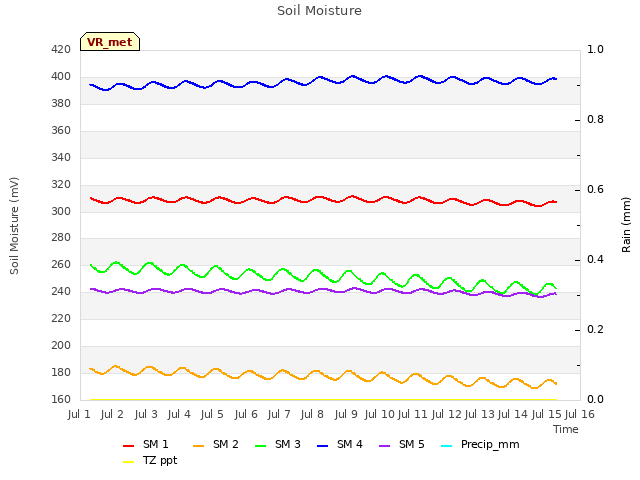Click the Jul 11 tick label

pyautogui.click(x=412, y=414)
